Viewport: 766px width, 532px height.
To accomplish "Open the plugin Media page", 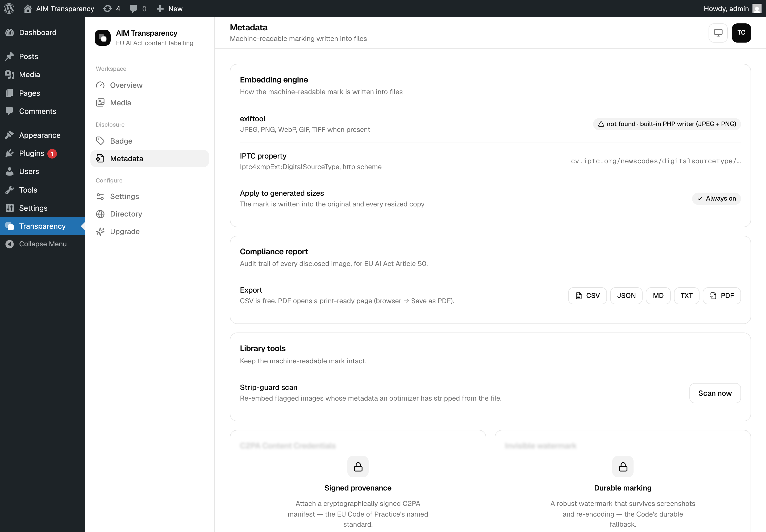I will pos(150,103).
